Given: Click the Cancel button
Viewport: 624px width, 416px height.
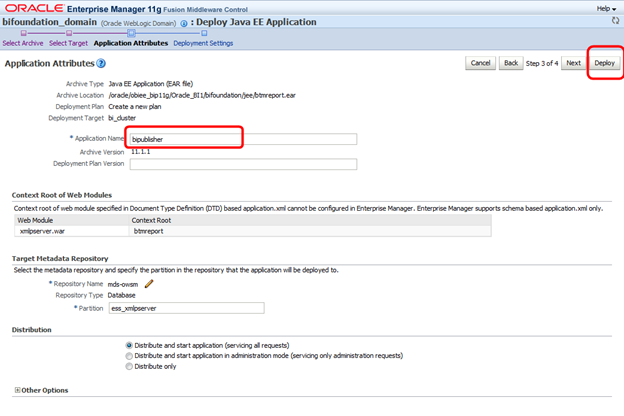Looking at the screenshot, I should pos(480,62).
